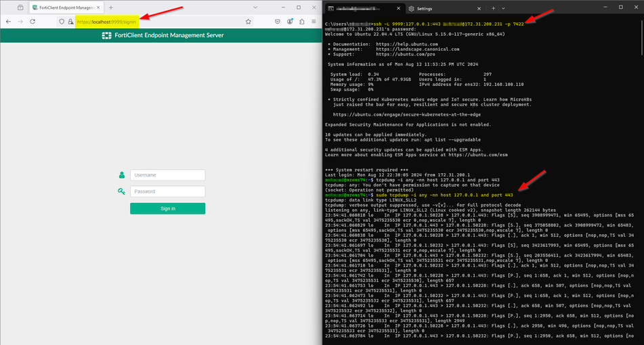
Task: Click the green Sign in button
Action: (x=167, y=208)
